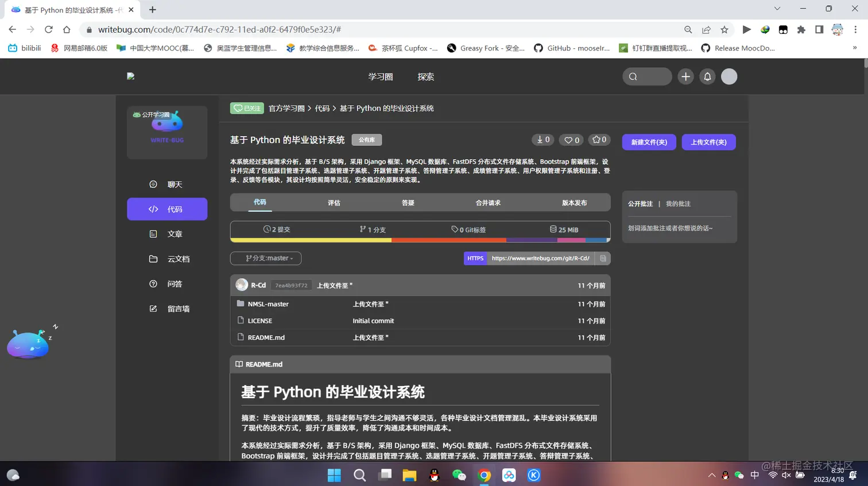868x486 pixels.
Task: Open File Explorer from the taskbar
Action: point(409,475)
